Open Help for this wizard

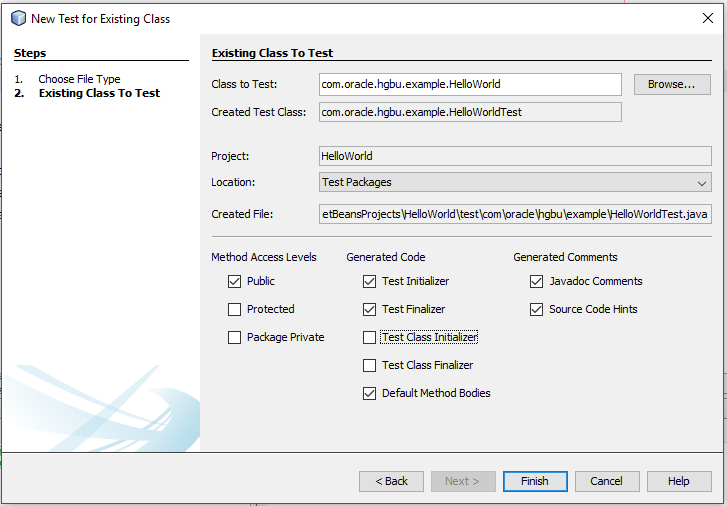point(679,481)
